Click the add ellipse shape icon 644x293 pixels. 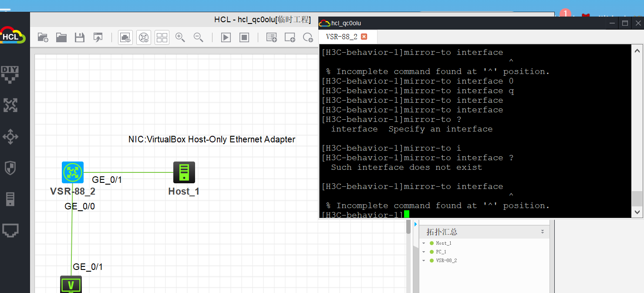pyautogui.click(x=308, y=37)
